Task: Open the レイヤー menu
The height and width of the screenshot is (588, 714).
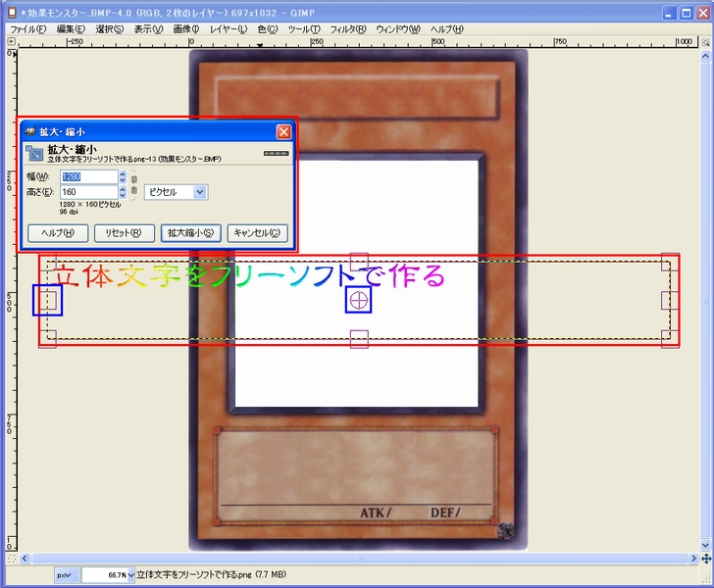Action: (230, 29)
